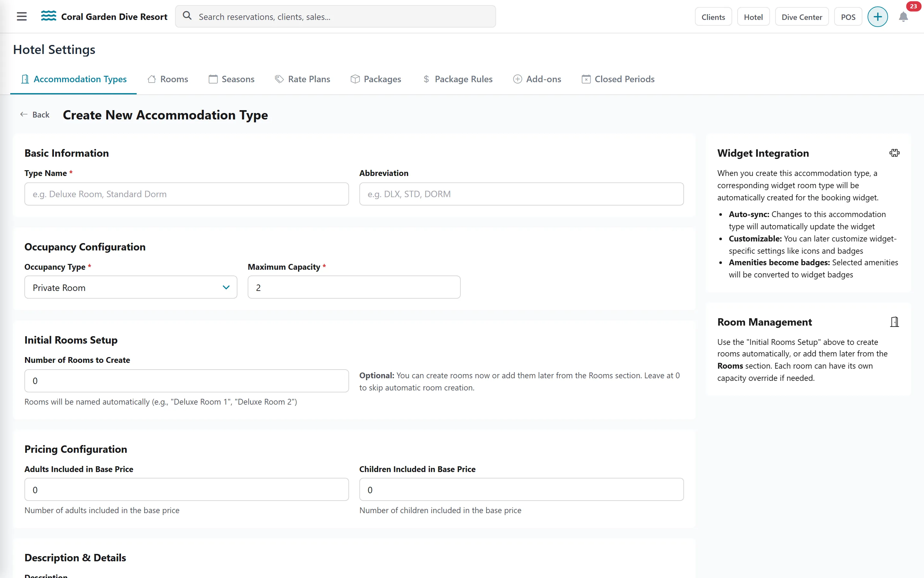Screen dimensions: 924x578
Task: Click the Widget Integration heading
Action: [763, 153]
